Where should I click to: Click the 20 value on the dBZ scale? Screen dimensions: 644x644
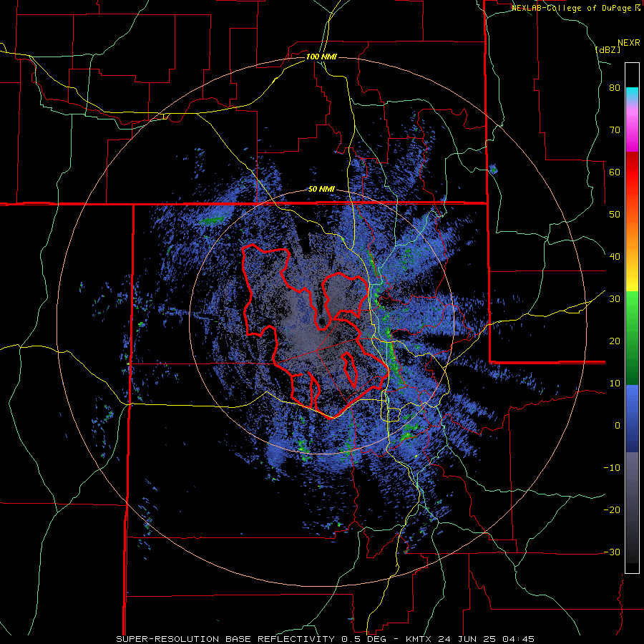pos(615,341)
